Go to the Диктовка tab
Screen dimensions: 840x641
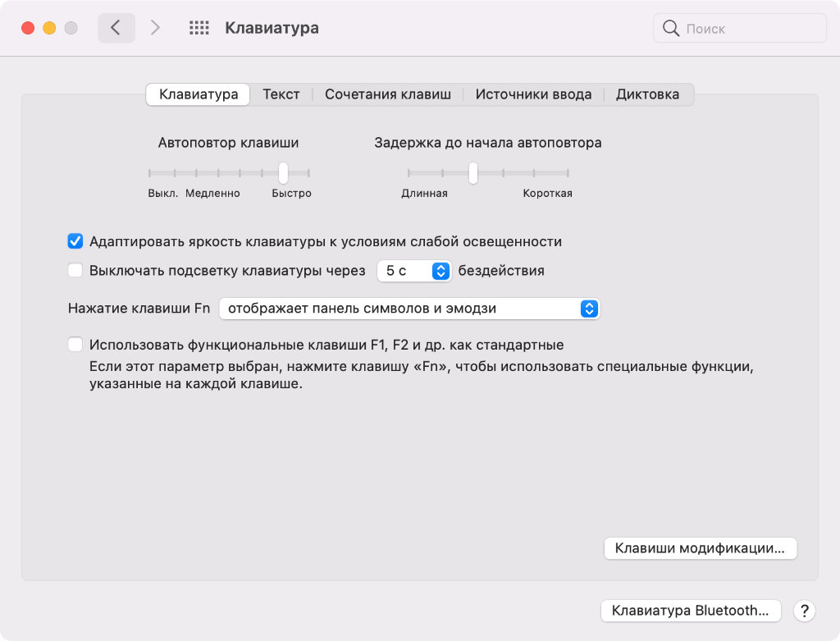pyautogui.click(x=647, y=94)
